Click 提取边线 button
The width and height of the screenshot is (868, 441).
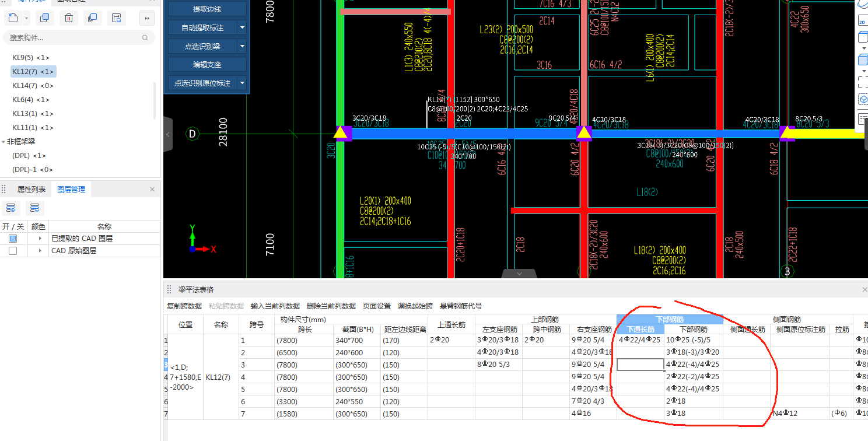point(207,9)
